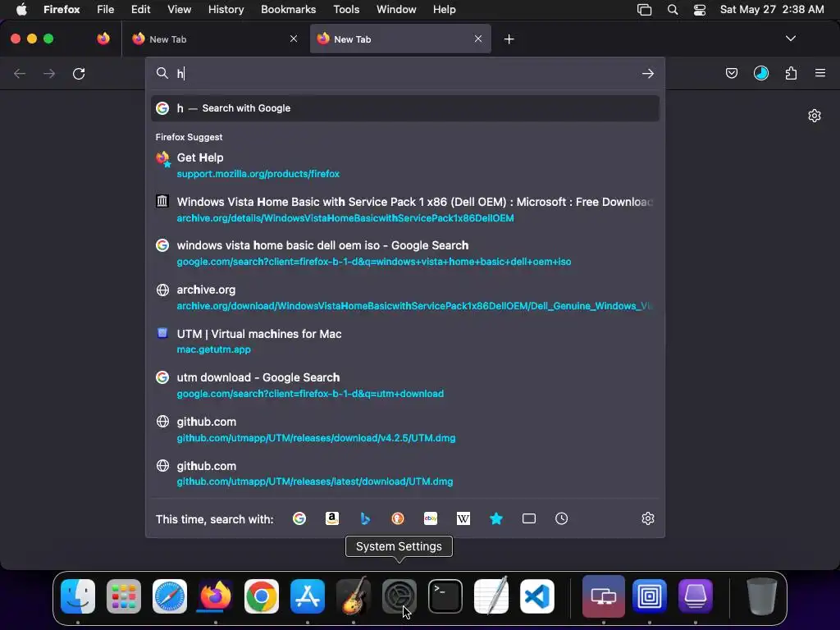The image size is (840, 630).
Task: Open the Apple menu
Action: 21,10
